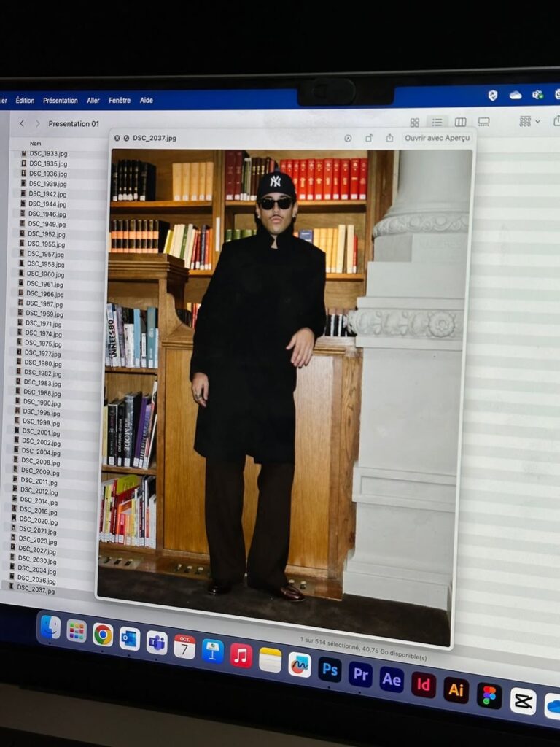Click the Ouvrir avec Aperçu button
This screenshot has width=560, height=747.
click(x=437, y=138)
